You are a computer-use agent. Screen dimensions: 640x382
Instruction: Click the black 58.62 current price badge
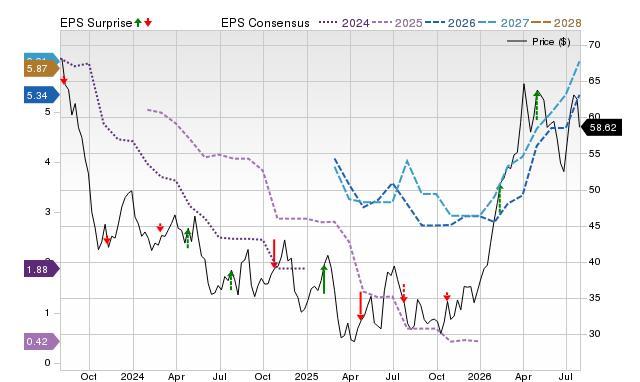[x=601, y=127]
